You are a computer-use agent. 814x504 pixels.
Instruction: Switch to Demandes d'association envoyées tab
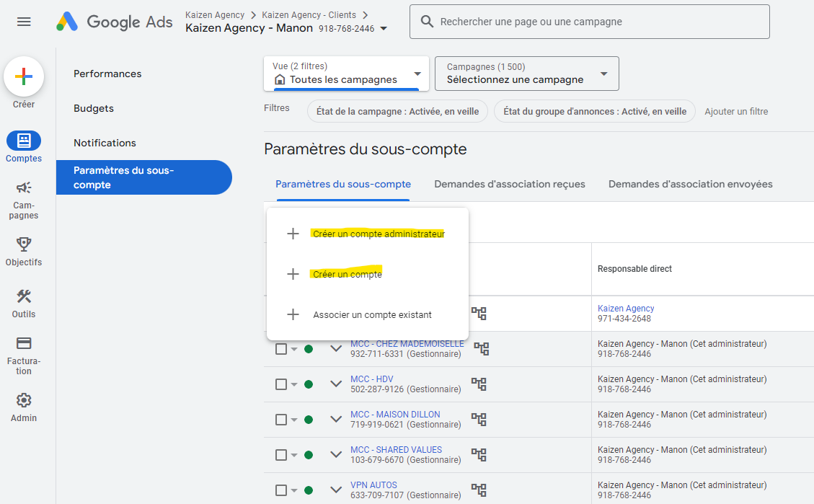(x=691, y=185)
